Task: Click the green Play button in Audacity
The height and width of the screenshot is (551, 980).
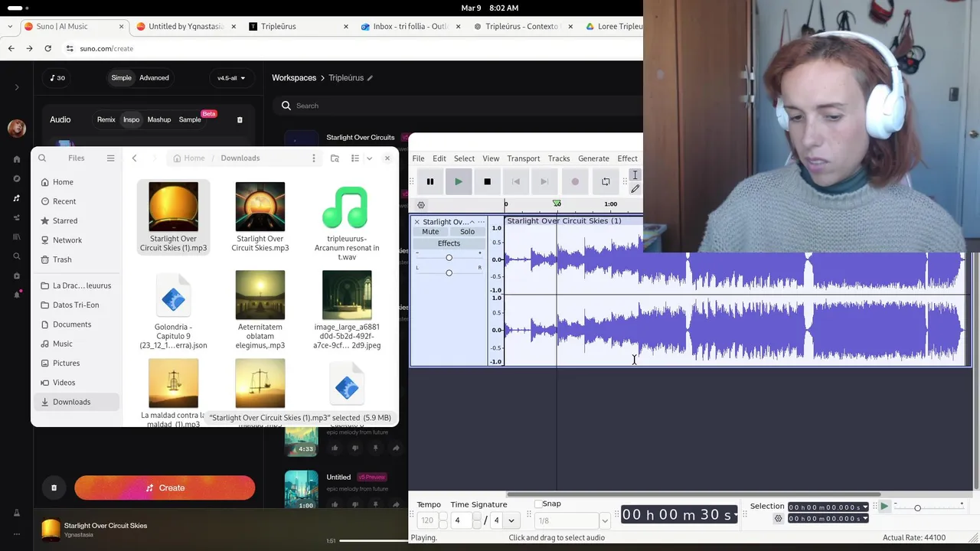Action: (x=459, y=181)
